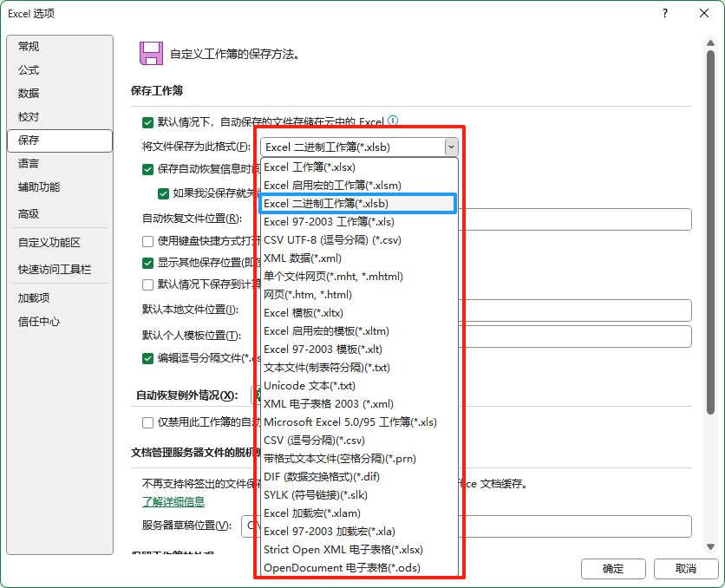
Task: Click the 取消 button
Action: (x=686, y=569)
